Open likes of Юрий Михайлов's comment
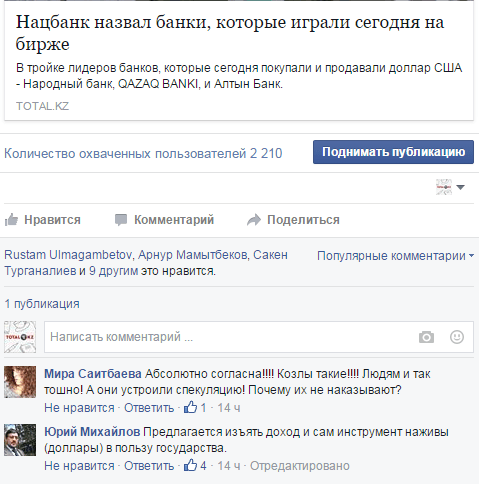Screen dimensions: 479x484 (x=195, y=465)
